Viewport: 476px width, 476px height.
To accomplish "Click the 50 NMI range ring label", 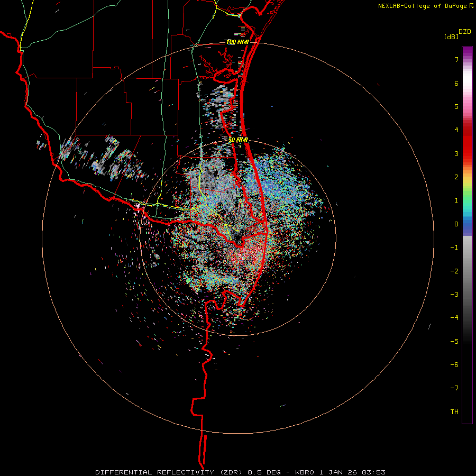I will 238,140.
